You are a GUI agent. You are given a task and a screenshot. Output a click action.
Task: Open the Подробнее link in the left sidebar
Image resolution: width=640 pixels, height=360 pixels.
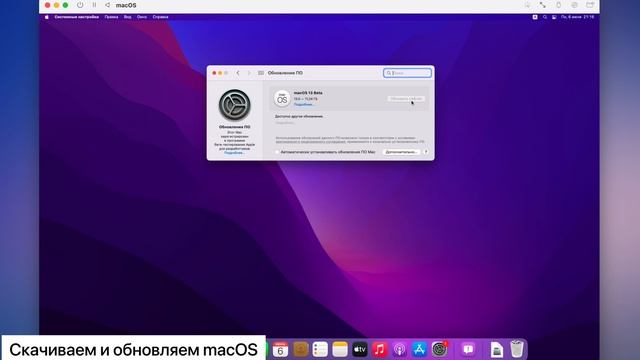coord(234,153)
